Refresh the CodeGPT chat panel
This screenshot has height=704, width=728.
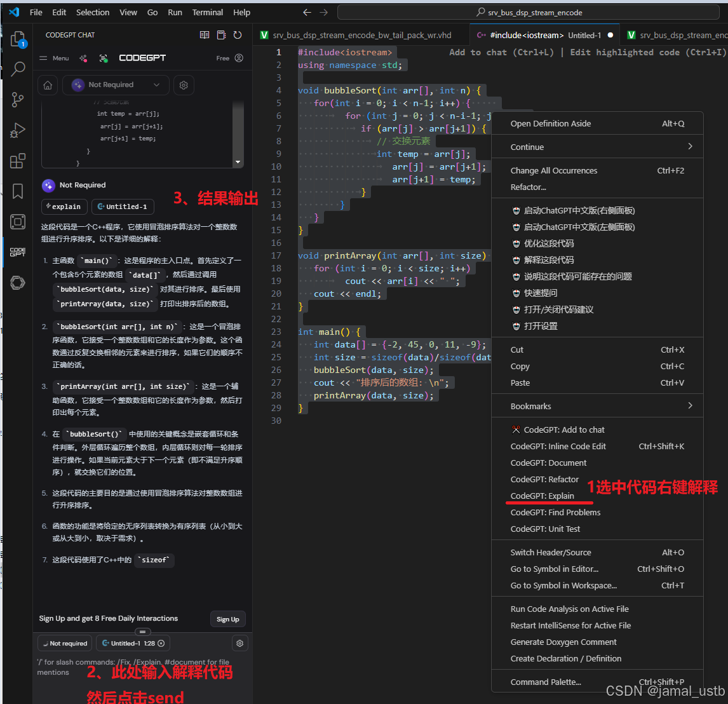coord(238,35)
